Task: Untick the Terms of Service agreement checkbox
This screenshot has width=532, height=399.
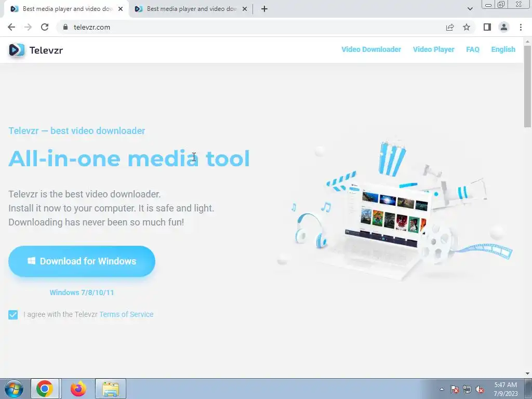Action: pos(13,315)
